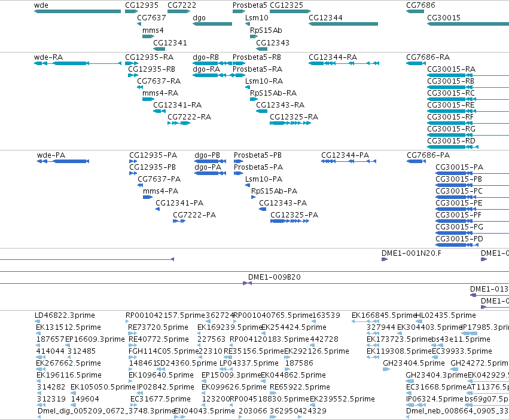Viewport: 509px width, 420px height.
Task: Click EST RE73720.5prime
Action: (132, 333)
